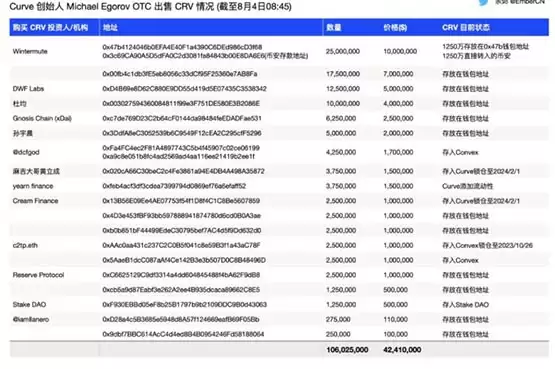Click the '数量' column header

pyautogui.click(x=333, y=28)
